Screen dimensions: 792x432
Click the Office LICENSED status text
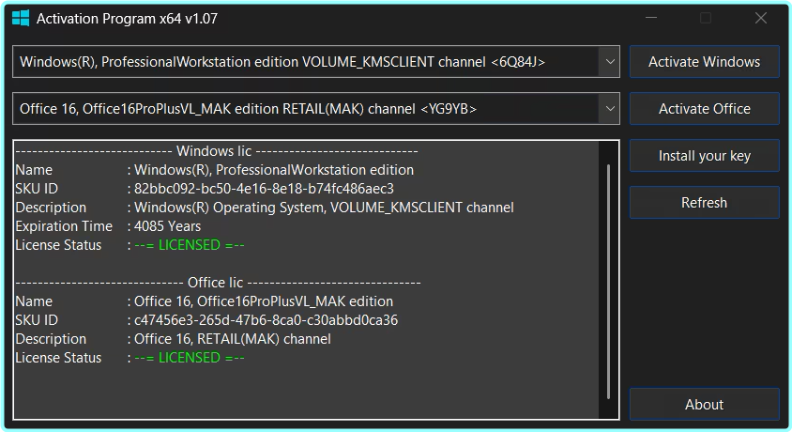(189, 358)
